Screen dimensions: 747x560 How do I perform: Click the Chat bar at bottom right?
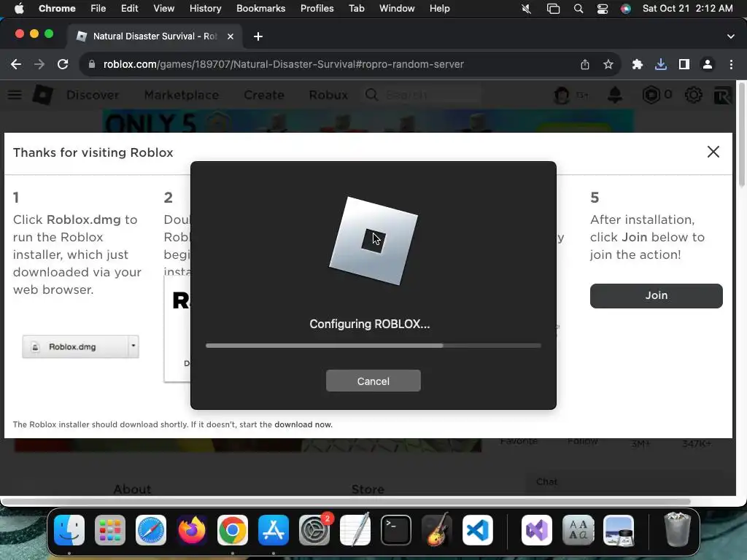point(625,482)
